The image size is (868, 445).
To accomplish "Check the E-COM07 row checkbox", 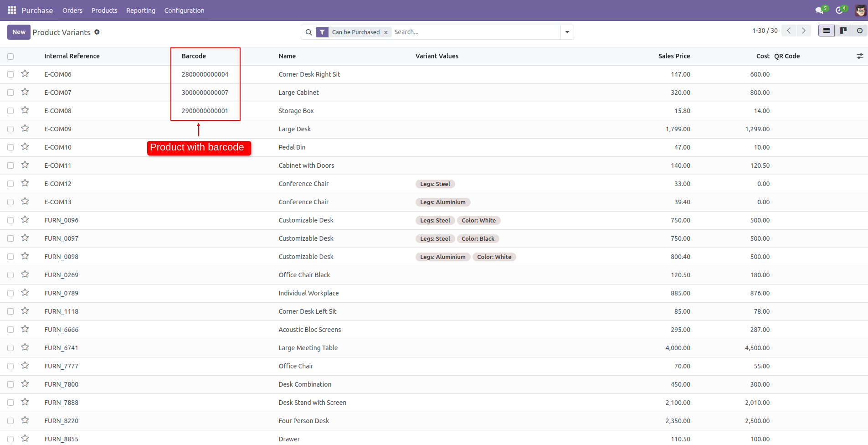I will [10, 93].
